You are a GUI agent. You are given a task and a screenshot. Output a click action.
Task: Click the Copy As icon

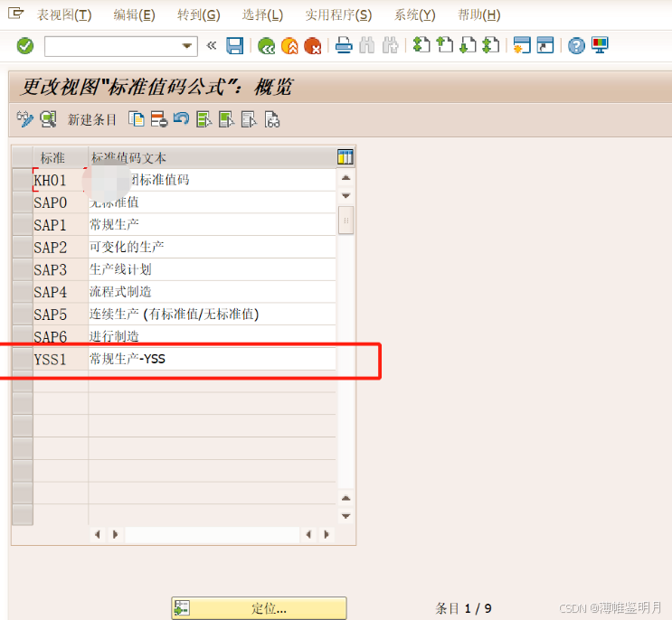tap(137, 119)
